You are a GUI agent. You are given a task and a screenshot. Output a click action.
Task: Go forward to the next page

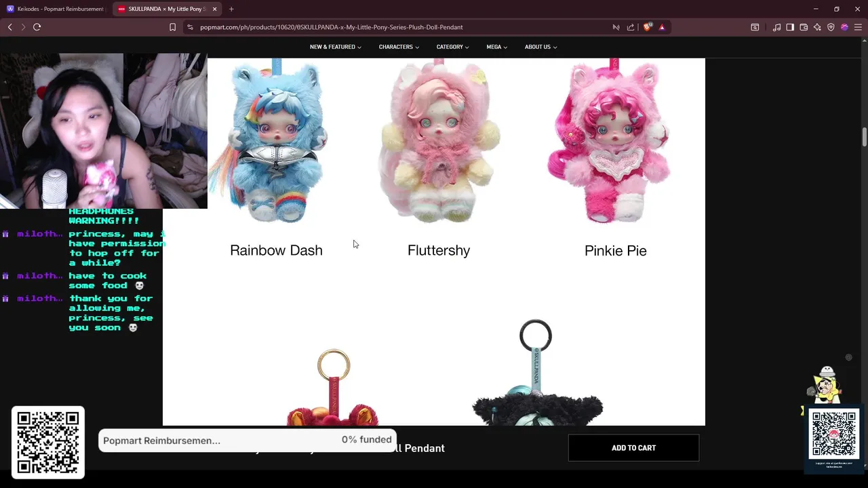23,27
